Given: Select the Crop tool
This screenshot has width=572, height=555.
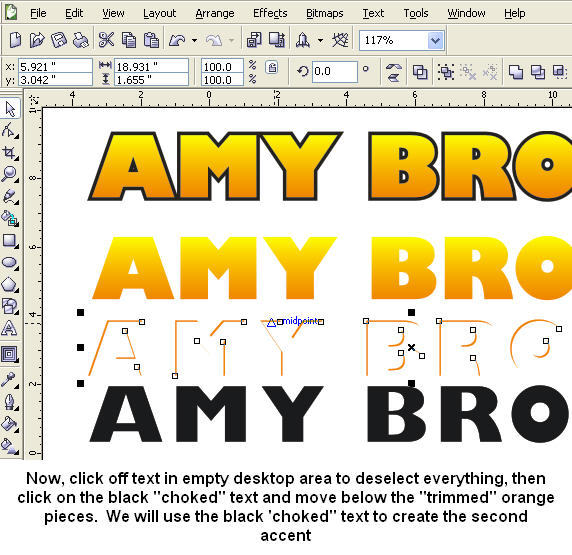Looking at the screenshot, I should [x=10, y=153].
